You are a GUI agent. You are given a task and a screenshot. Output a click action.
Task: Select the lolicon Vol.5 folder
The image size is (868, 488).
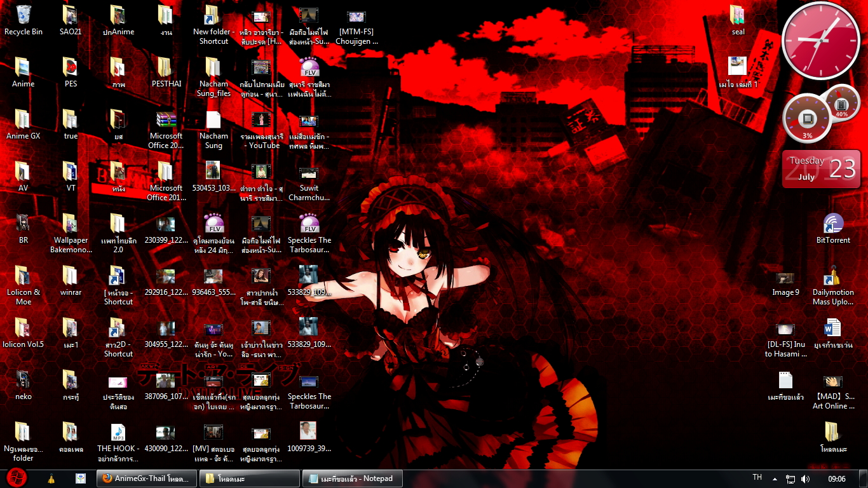24,333
